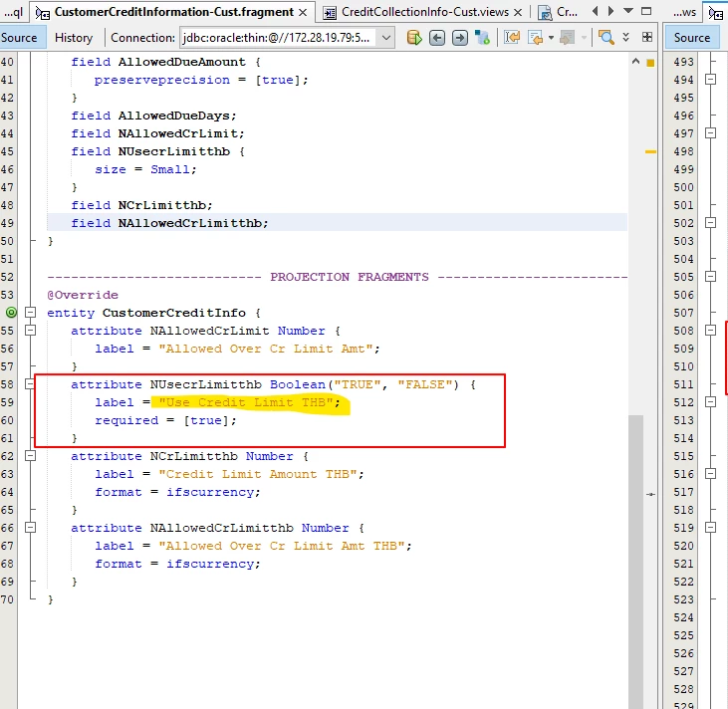The width and height of the screenshot is (728, 709).
Task: Click the yellow warning square above the error stripe
Action: 650,63
